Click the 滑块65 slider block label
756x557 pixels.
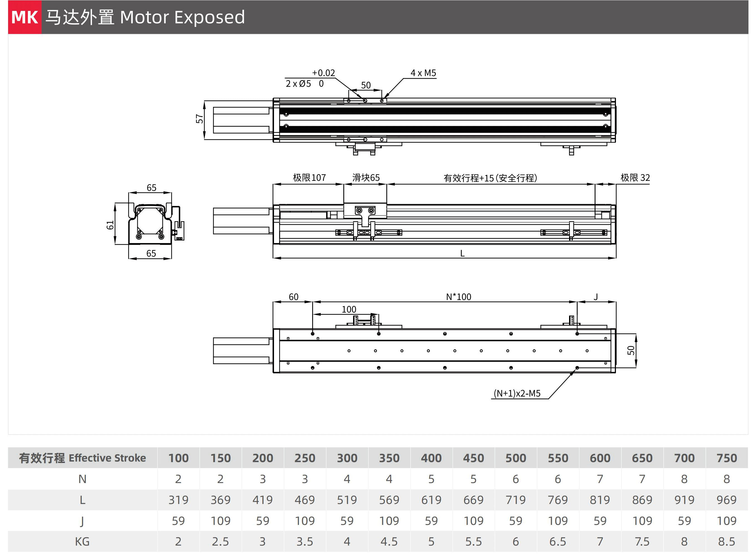pyautogui.click(x=366, y=178)
